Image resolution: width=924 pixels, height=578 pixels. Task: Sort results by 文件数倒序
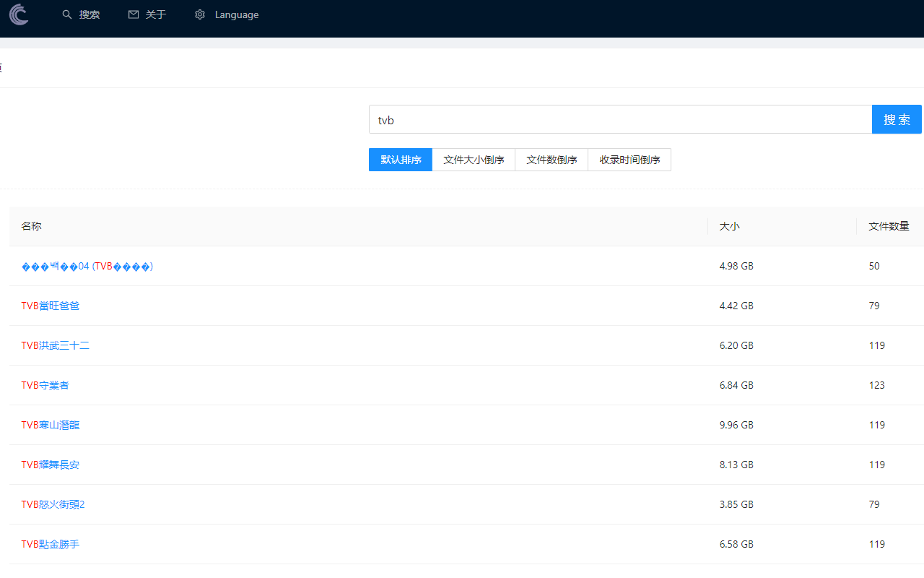552,159
